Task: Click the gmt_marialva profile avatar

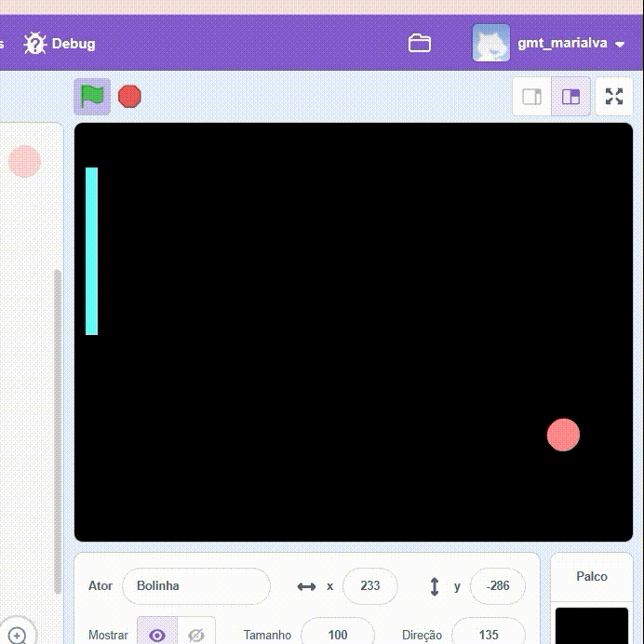Action: click(491, 43)
